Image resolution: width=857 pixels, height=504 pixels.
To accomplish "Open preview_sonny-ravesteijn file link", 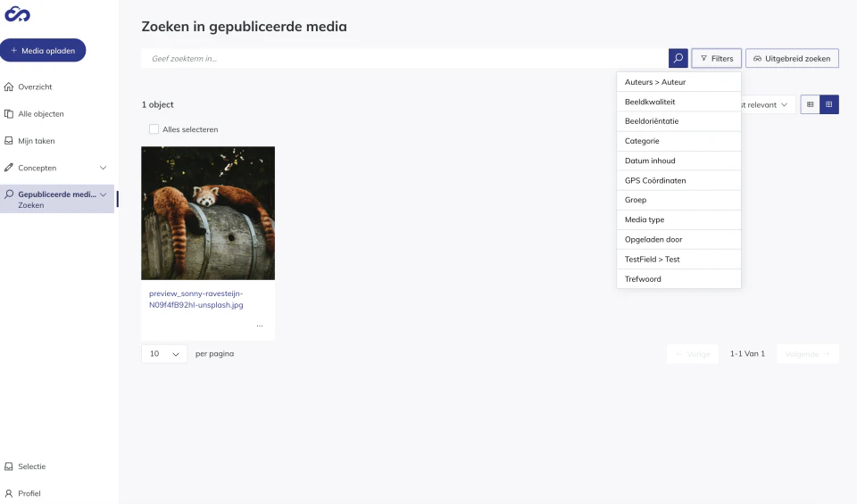I will [196, 299].
